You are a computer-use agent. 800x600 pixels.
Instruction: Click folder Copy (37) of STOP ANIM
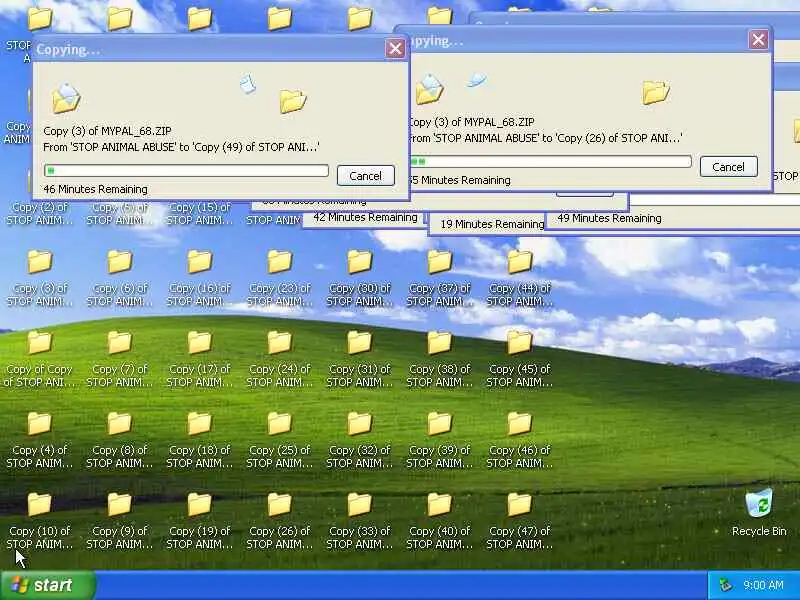[x=439, y=278]
